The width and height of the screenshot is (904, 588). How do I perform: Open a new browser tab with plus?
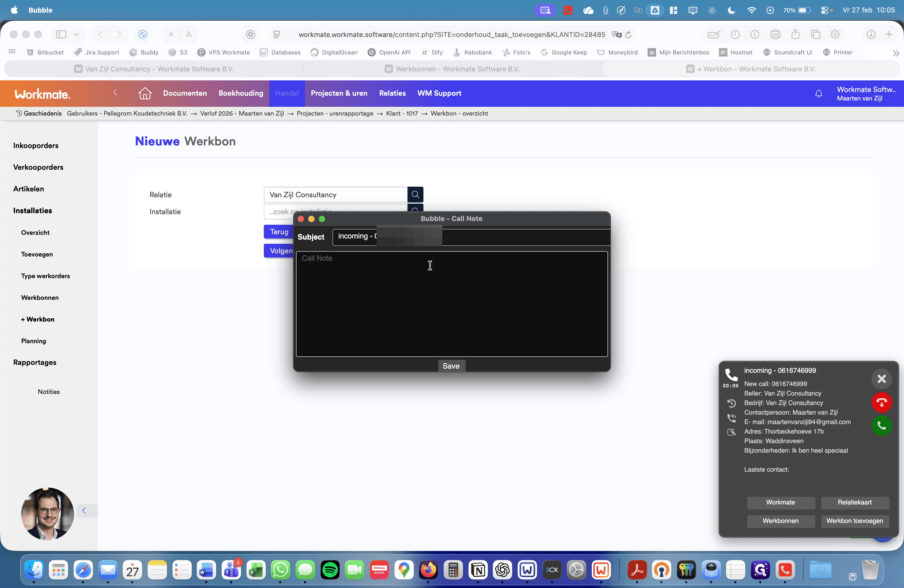point(889,34)
